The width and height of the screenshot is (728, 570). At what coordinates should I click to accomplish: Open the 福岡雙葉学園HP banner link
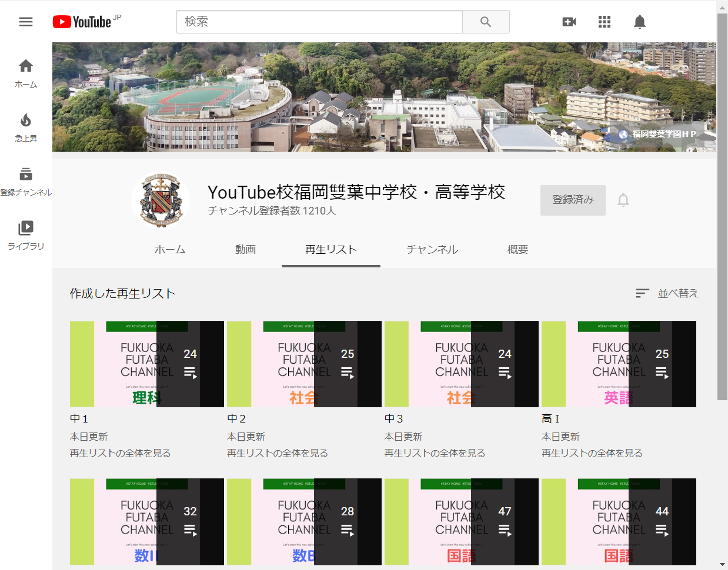659,134
